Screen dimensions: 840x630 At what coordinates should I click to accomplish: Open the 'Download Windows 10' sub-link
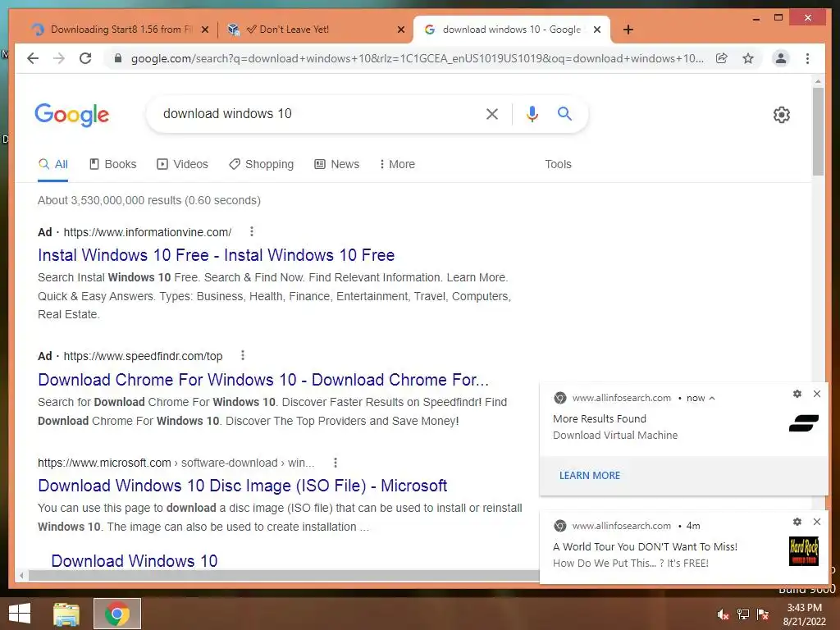pos(135,560)
